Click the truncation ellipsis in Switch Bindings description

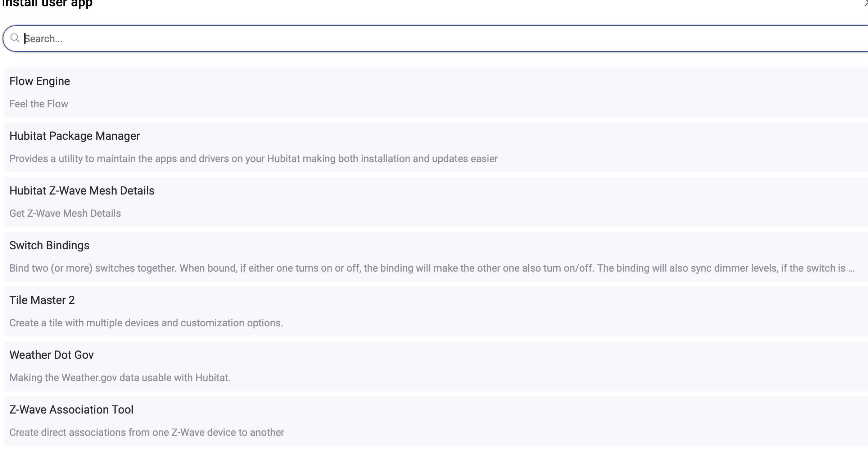tap(851, 269)
